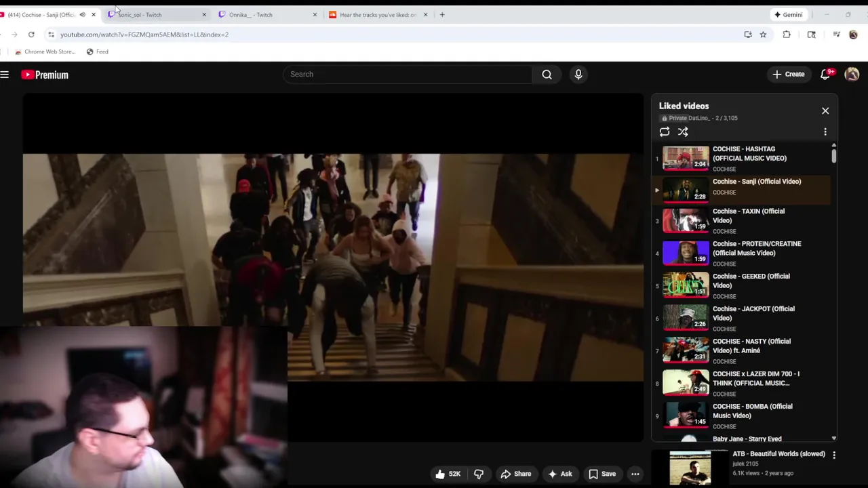Open the notifications bell
The image size is (868, 488).
[x=825, y=75]
